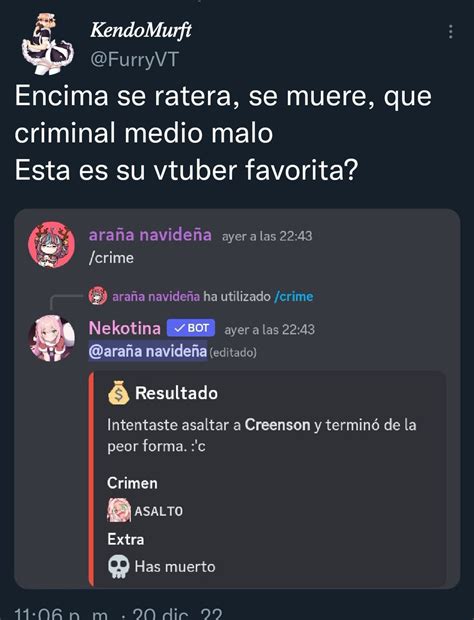
Task: Click the money bag emoji beside Resultado
Action: [x=118, y=392]
